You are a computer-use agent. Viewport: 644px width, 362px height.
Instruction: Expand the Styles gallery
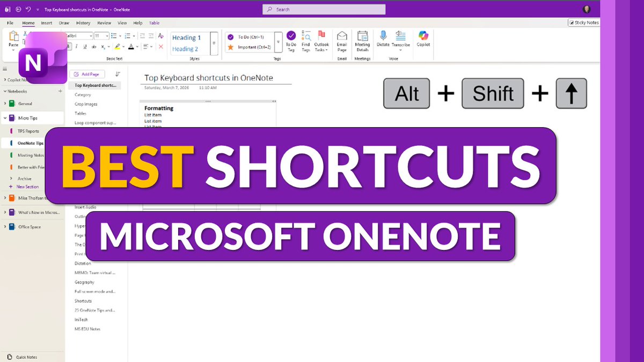click(214, 42)
